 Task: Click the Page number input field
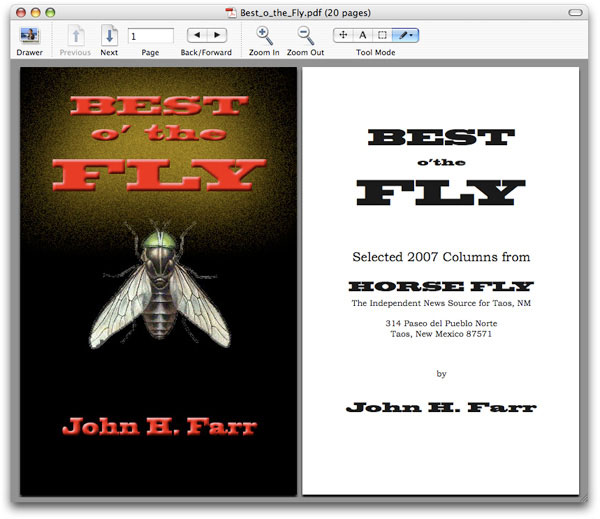tap(150, 36)
